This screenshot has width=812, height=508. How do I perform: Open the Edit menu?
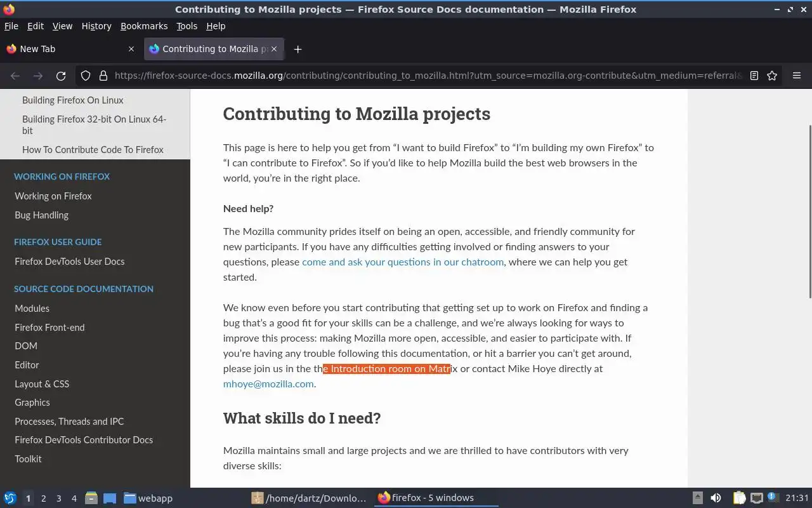pyautogui.click(x=36, y=26)
